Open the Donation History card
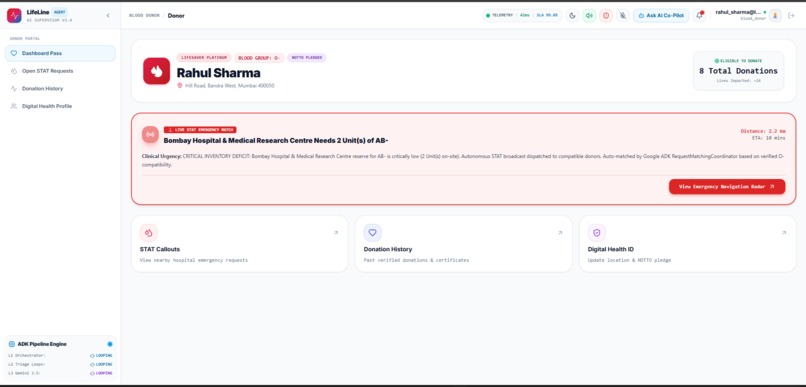The image size is (806, 387). pos(463,244)
